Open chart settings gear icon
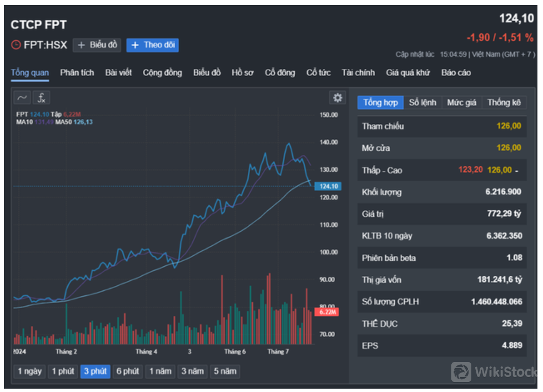543x392 pixels. [x=337, y=98]
